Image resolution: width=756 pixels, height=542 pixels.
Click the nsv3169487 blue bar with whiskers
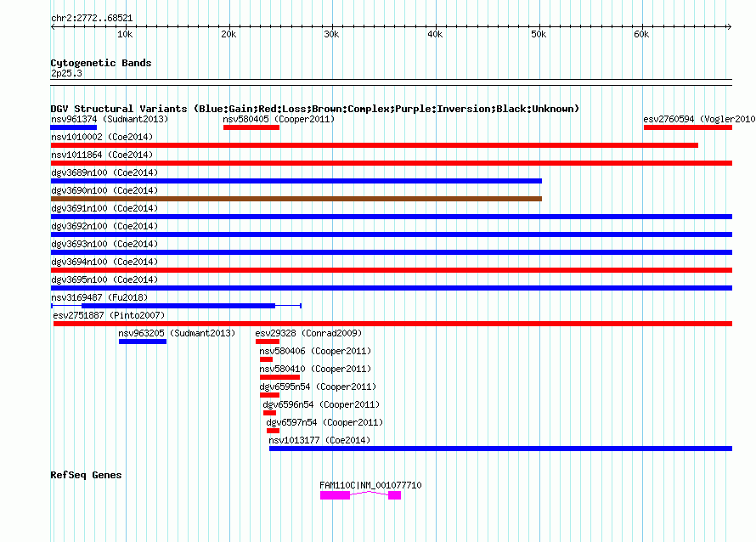click(178, 306)
